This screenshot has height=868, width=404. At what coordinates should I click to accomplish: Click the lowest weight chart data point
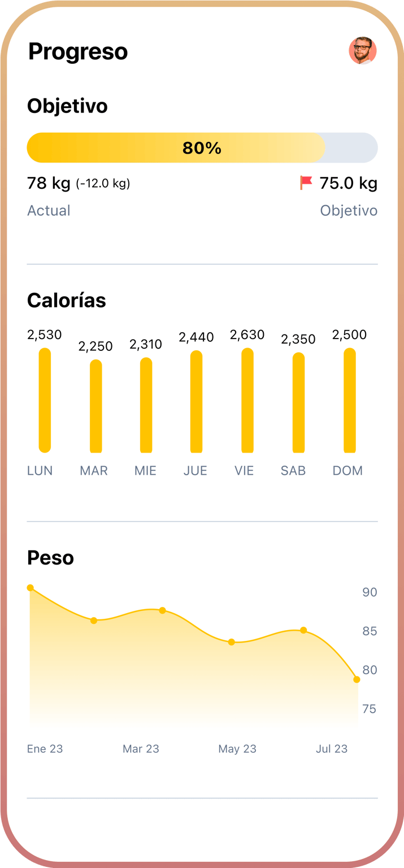(x=356, y=679)
